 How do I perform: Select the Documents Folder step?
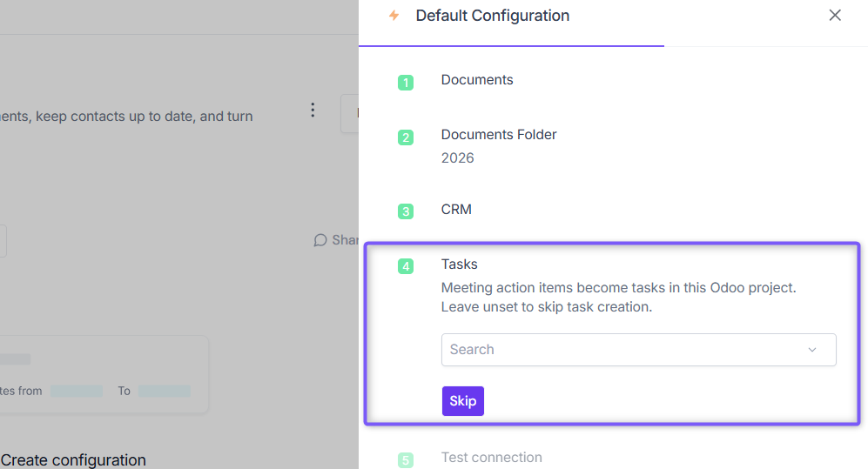pyautogui.click(x=499, y=134)
